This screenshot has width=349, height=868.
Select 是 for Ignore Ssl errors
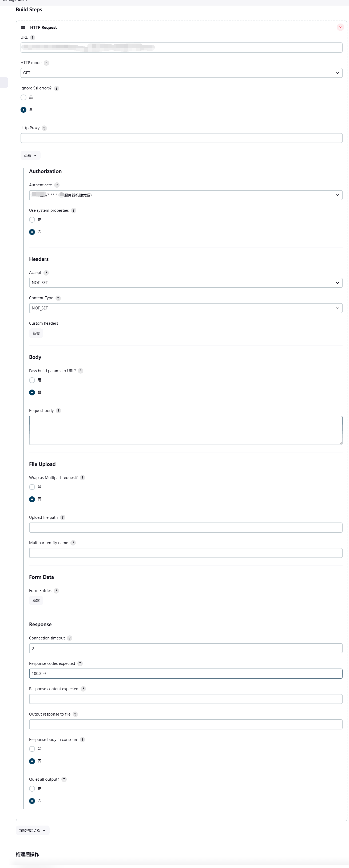[23, 97]
